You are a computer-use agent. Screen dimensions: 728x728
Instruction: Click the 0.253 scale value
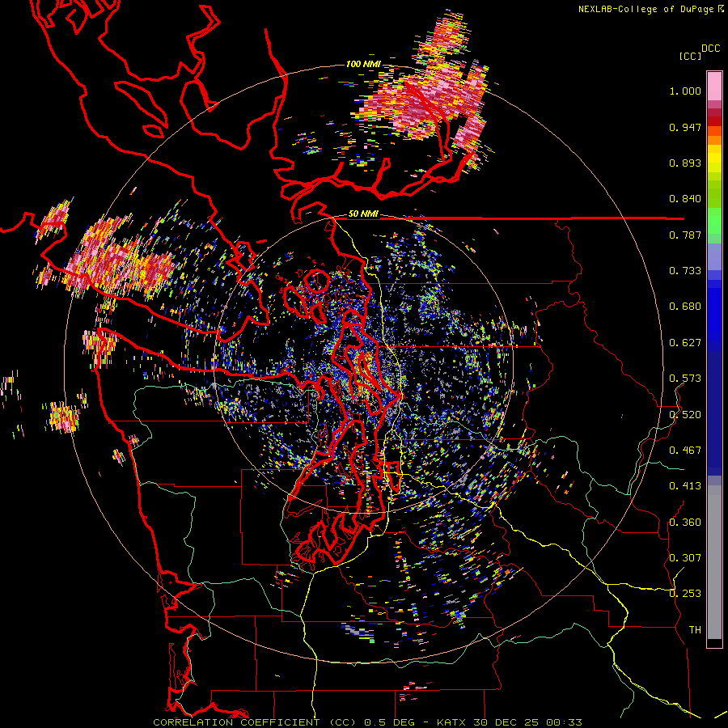pos(685,594)
